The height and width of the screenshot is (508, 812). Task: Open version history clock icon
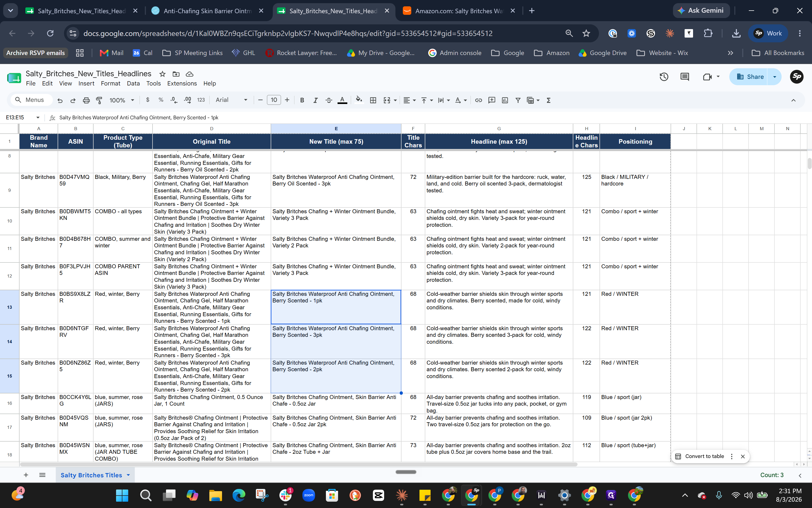(664, 77)
